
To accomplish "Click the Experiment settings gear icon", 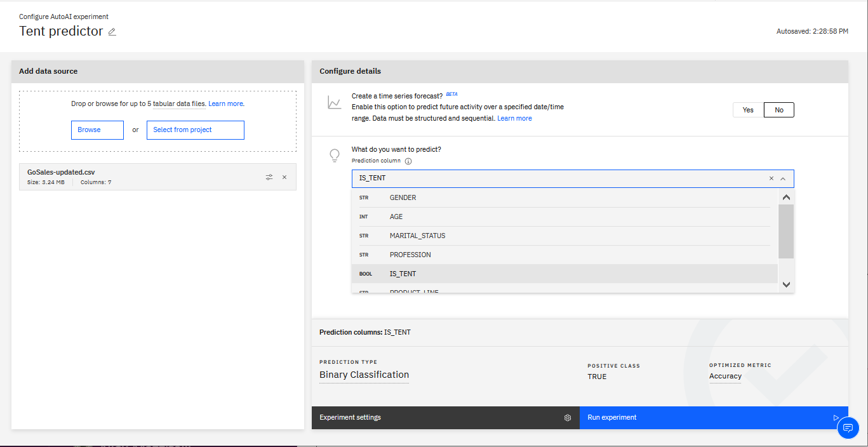I will [x=568, y=418].
